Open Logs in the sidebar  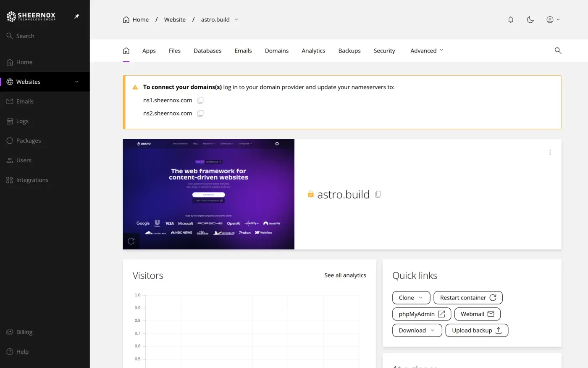coord(45,121)
